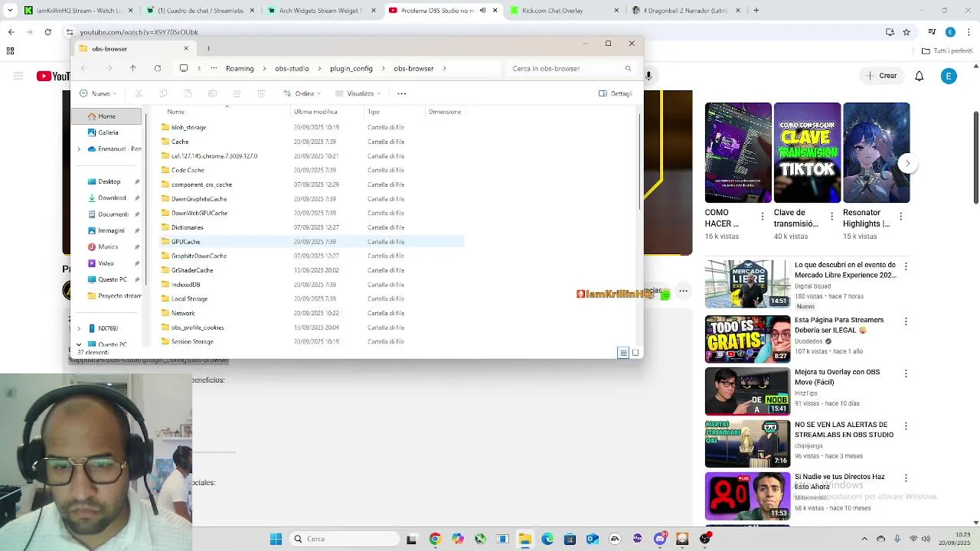Bookmark this page with the star icon

click(x=906, y=32)
